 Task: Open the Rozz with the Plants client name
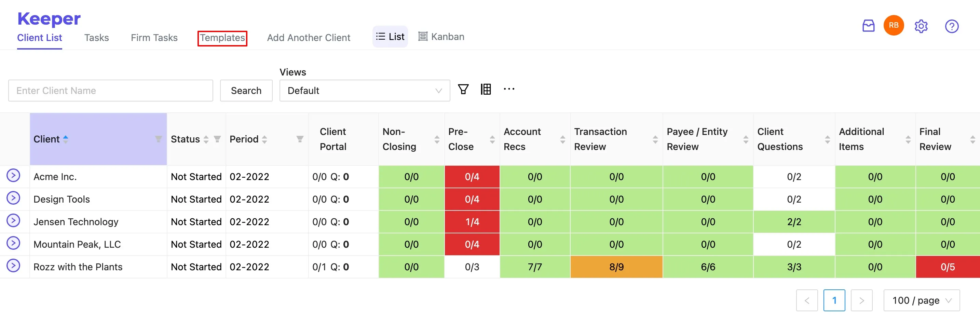(x=78, y=267)
